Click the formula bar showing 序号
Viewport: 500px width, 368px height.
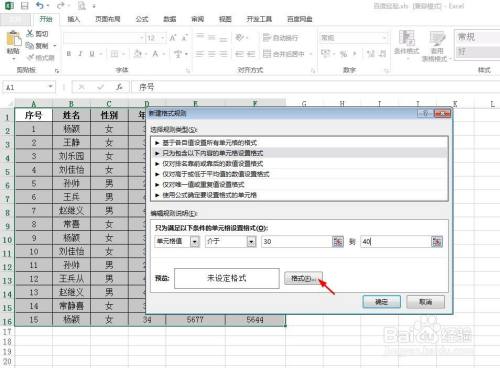(x=315, y=87)
